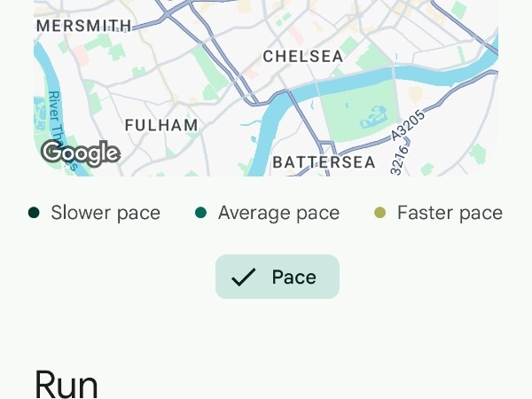Tap the Hammersmith label on the map

coord(83,27)
